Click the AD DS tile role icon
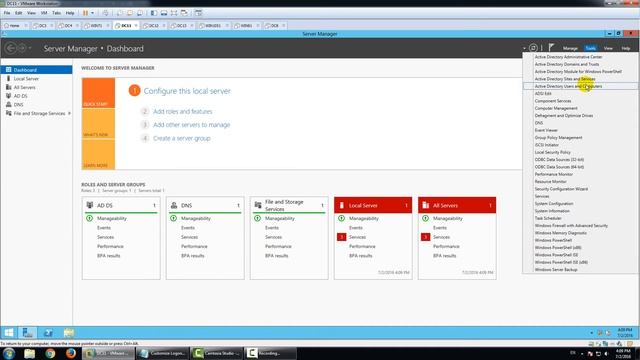 [x=89, y=205]
